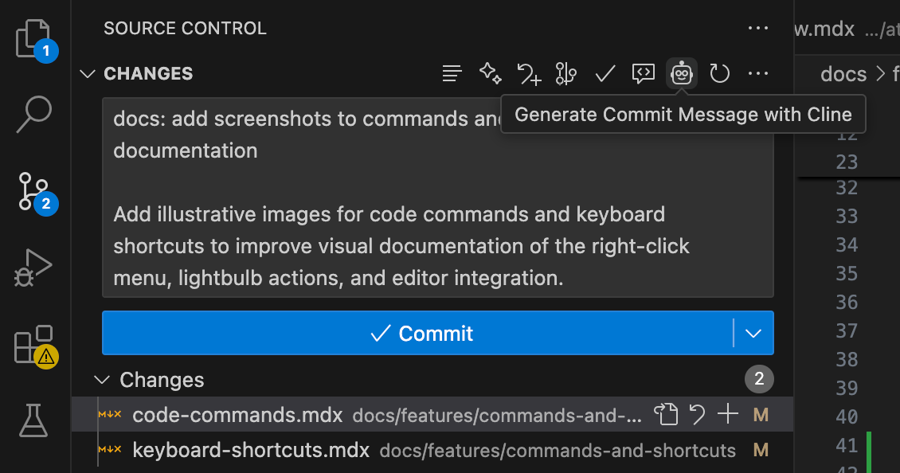The width and height of the screenshot is (900, 473).
Task: Click the docs breadcrumb in the editor
Action: 843,74
